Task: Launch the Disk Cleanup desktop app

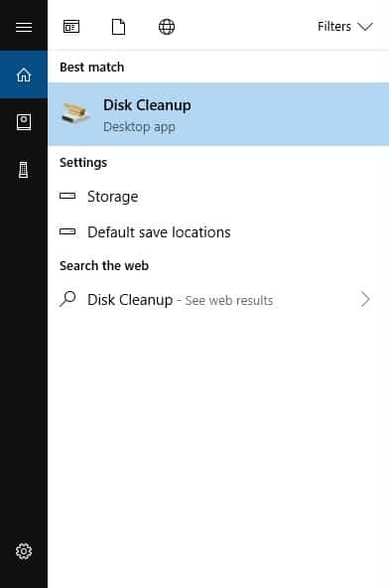Action: [218, 114]
